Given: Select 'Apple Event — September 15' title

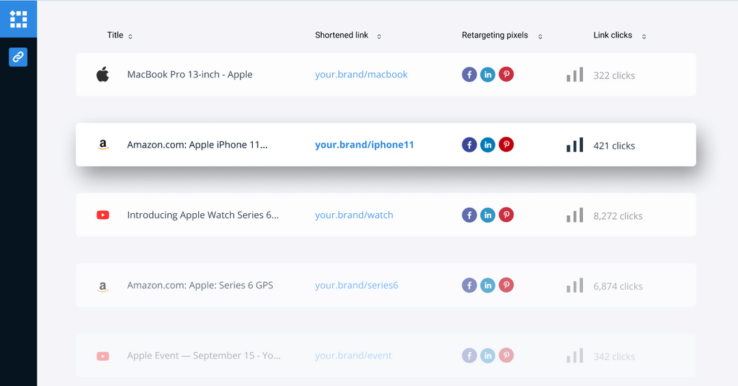Looking at the screenshot, I should click(192, 355).
